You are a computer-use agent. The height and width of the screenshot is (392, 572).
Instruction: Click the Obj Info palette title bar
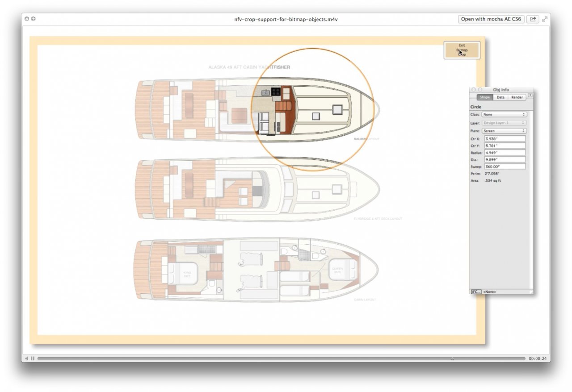click(501, 90)
